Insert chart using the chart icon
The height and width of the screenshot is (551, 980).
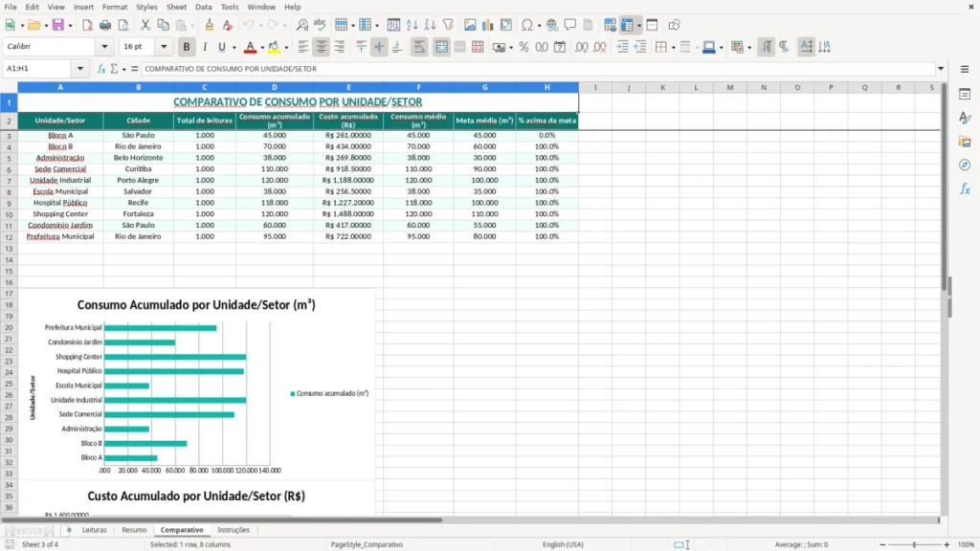tap(487, 25)
